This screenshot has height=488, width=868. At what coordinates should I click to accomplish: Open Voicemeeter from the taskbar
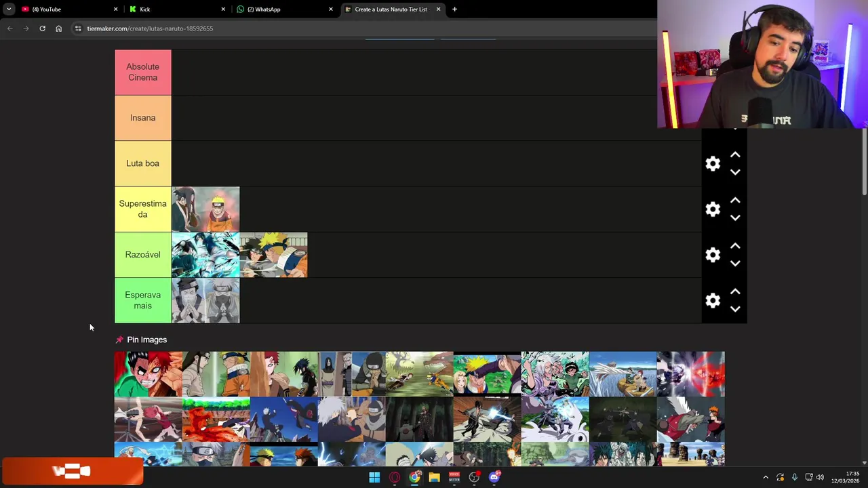click(x=454, y=477)
